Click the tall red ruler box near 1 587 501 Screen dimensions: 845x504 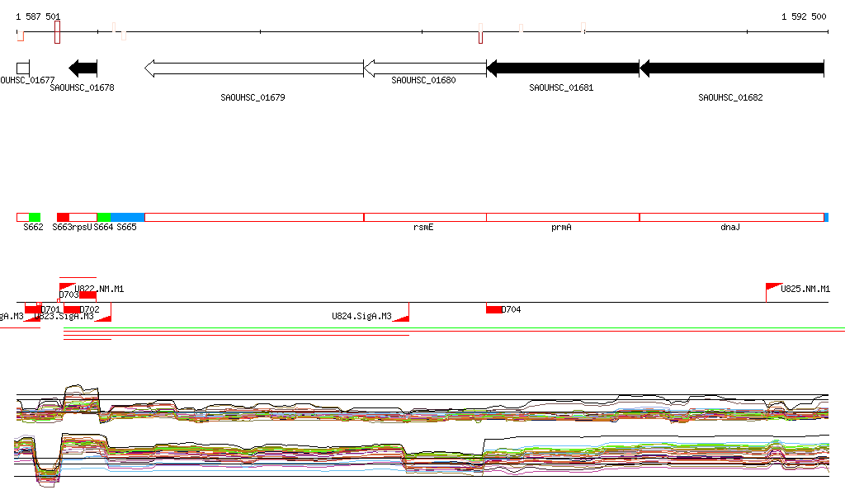pyautogui.click(x=57, y=32)
